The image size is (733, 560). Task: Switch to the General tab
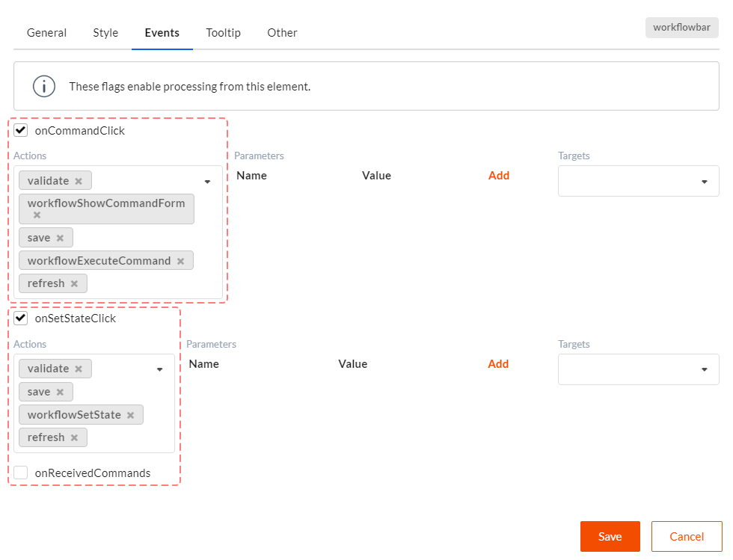[46, 33]
